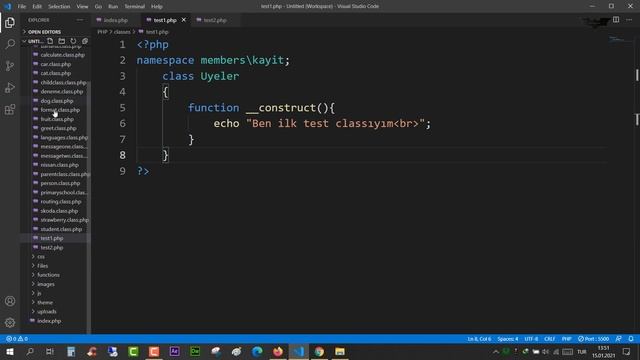Viewport: 640px width, 360px height.
Task: Collapse the UNTI... workspace section
Action: (x=33, y=41)
